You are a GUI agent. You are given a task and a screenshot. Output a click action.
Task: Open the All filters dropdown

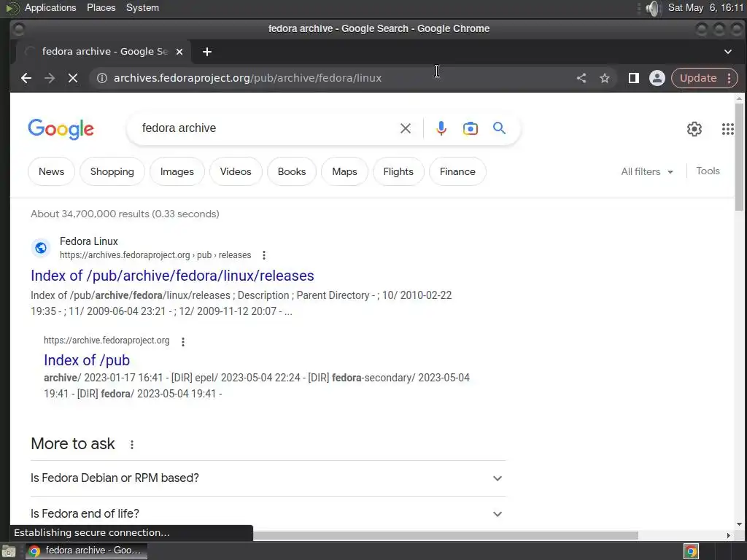647,171
